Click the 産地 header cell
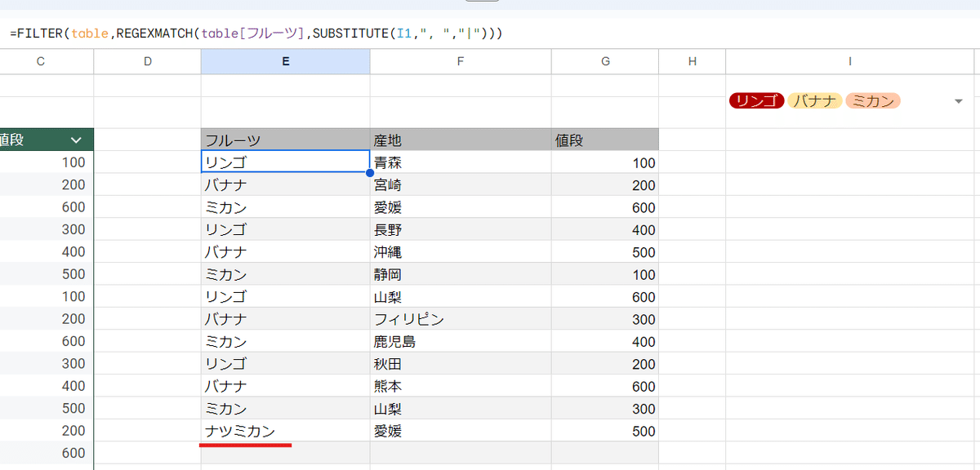980x470 pixels. tap(461, 140)
